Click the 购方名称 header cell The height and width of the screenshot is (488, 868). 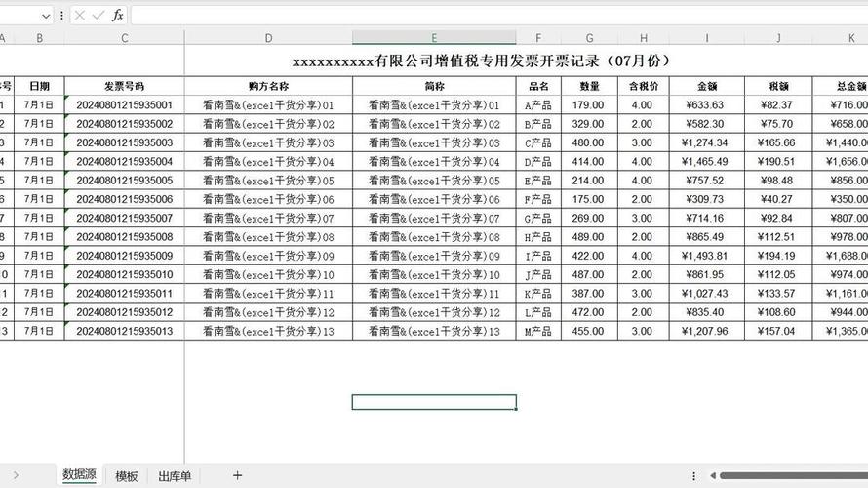(x=268, y=86)
